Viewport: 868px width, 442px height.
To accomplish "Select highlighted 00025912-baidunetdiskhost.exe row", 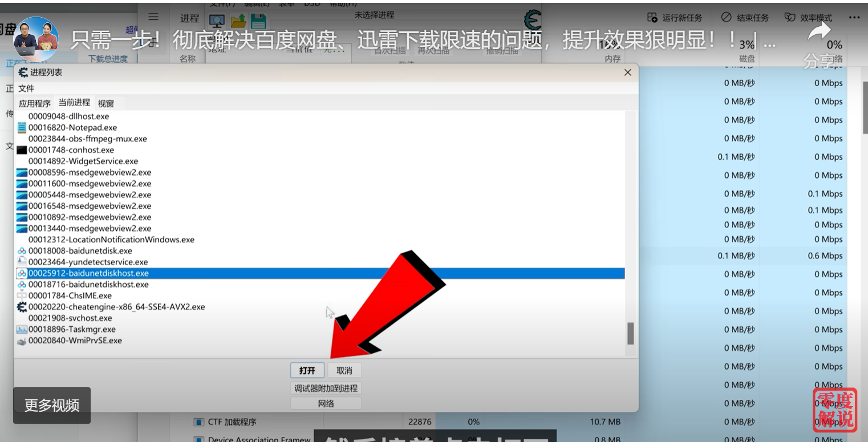I will point(319,273).
